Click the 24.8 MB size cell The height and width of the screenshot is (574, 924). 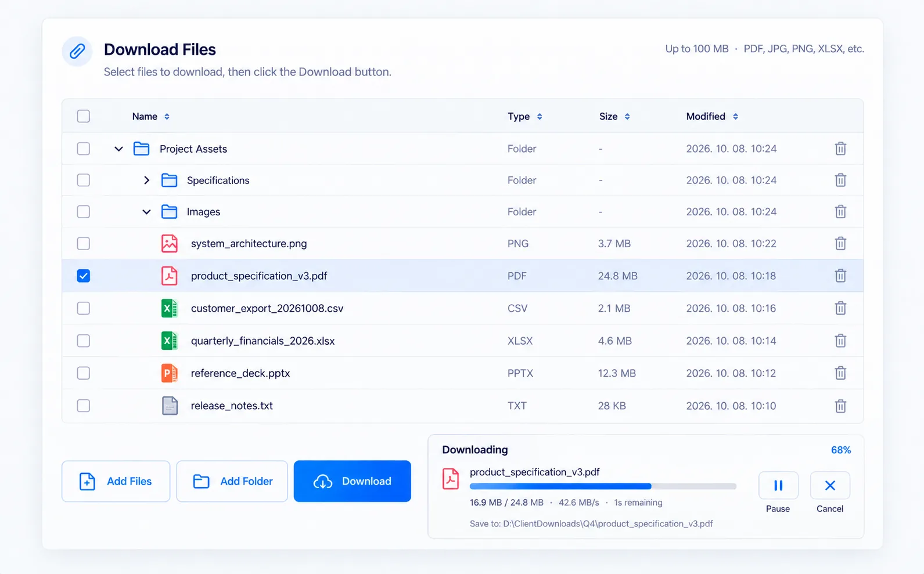click(x=617, y=276)
